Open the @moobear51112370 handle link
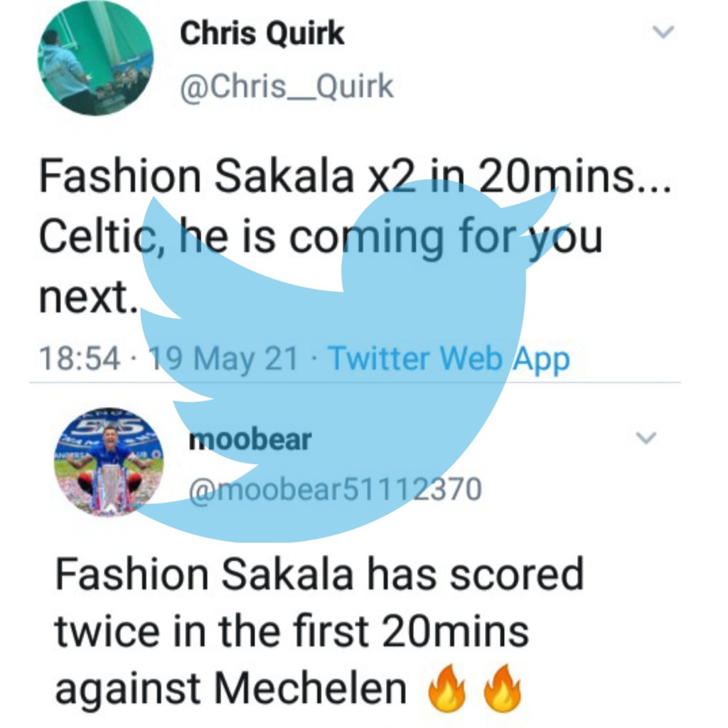Screen dimensions: 728x728 tap(334, 488)
